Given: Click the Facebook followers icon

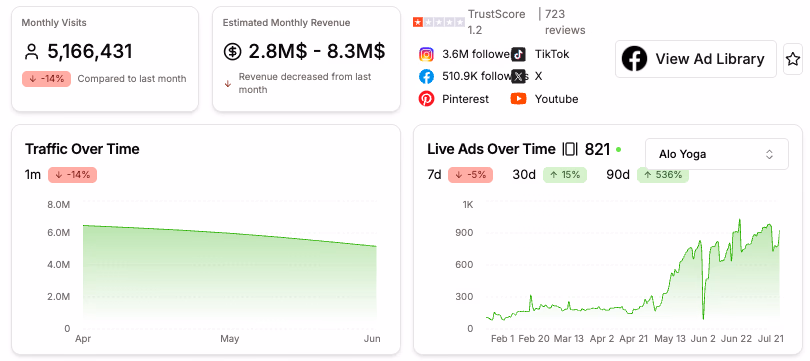Looking at the screenshot, I should click(426, 76).
